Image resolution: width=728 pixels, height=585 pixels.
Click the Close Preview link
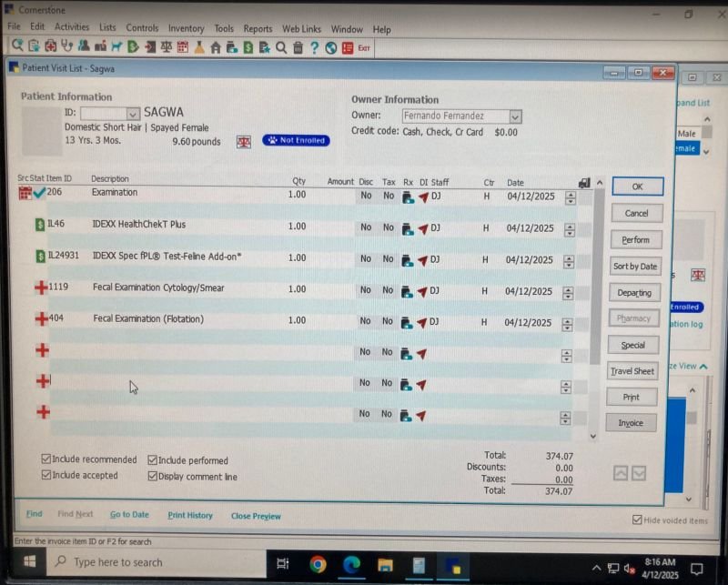[x=256, y=516]
